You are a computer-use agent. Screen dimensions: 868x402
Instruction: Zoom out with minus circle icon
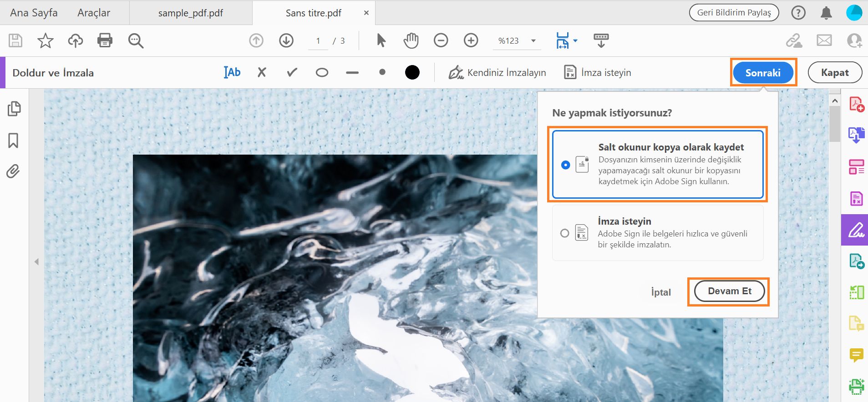pos(441,41)
